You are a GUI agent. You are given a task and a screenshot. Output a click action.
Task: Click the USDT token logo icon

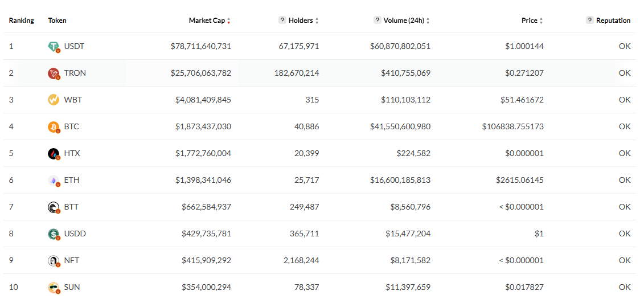click(54, 47)
